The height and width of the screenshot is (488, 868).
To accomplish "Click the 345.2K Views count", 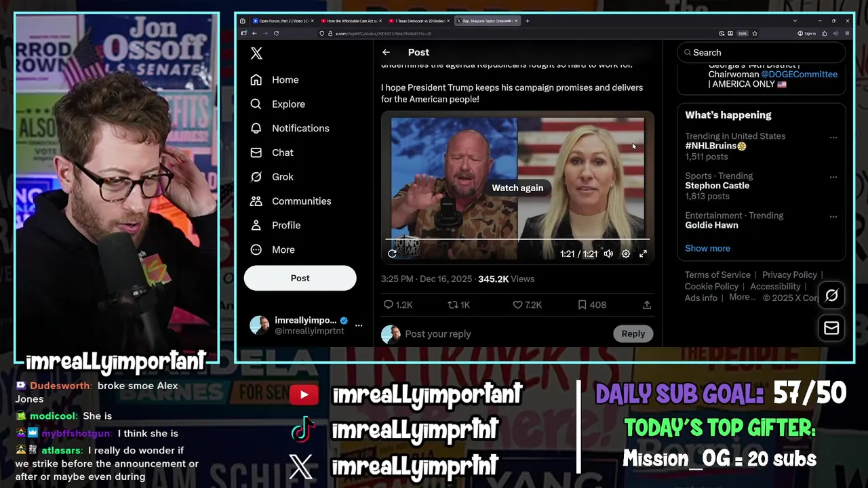I will click(506, 279).
